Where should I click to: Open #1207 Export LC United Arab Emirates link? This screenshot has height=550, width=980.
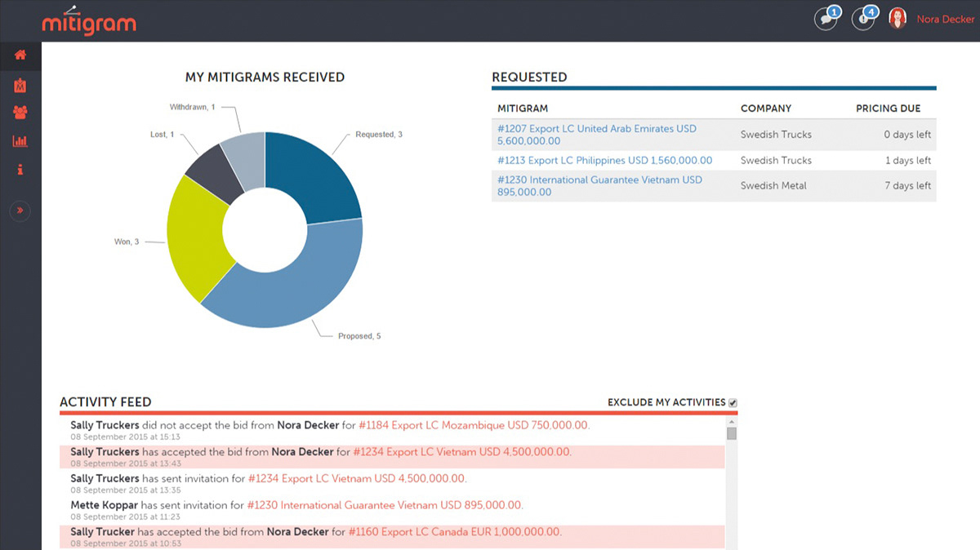click(597, 135)
